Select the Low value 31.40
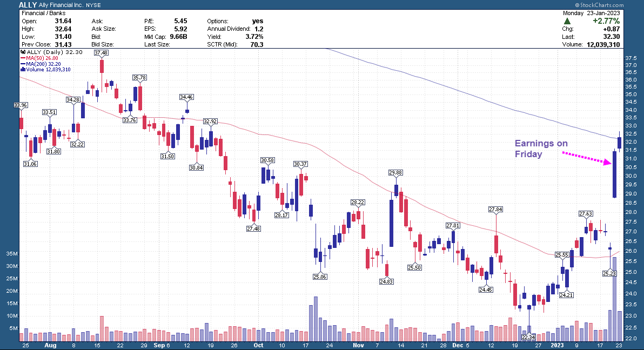The height and width of the screenshot is (350, 644). [x=63, y=37]
